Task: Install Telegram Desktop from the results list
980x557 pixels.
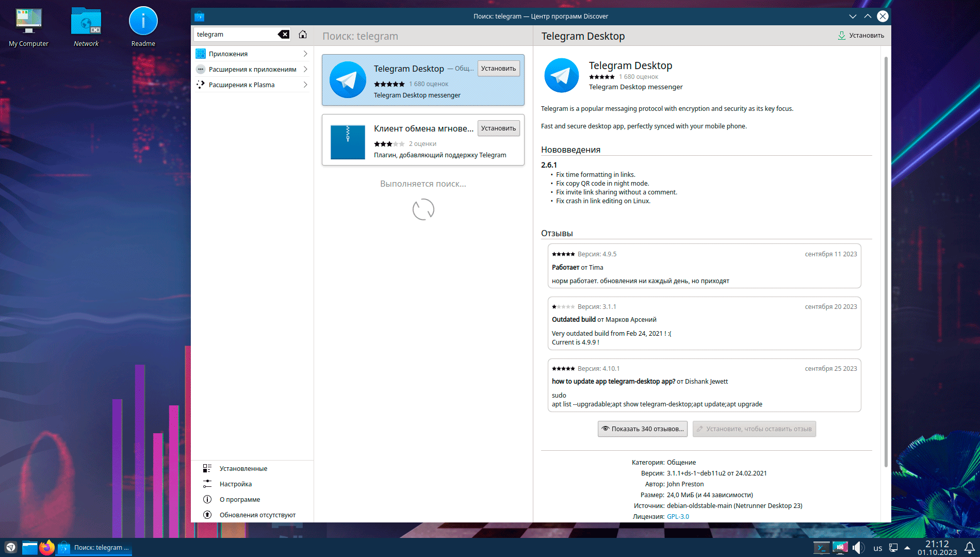Action: 498,69
